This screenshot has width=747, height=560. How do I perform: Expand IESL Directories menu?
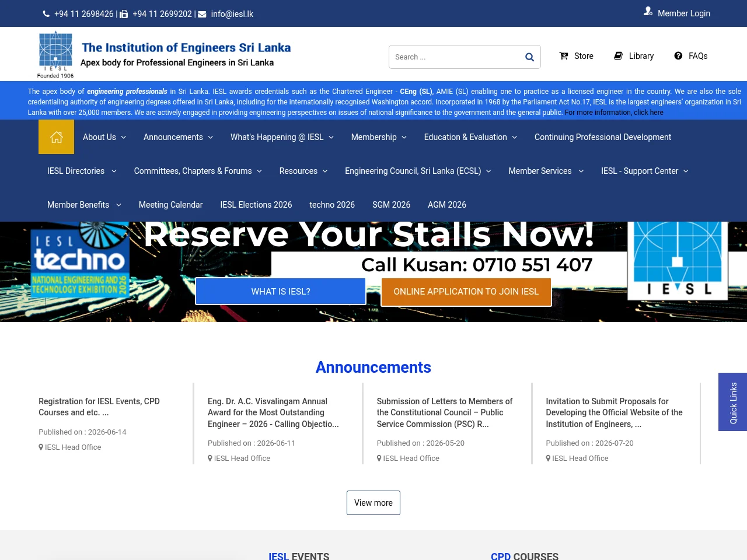point(82,171)
